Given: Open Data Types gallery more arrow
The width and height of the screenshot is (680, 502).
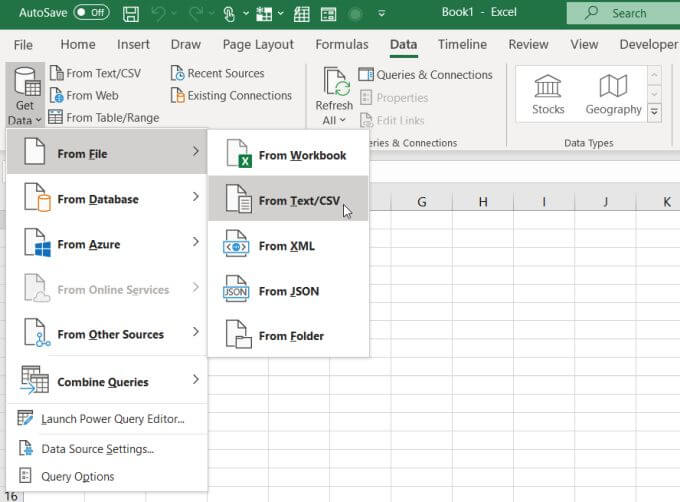Looking at the screenshot, I should pos(655,112).
